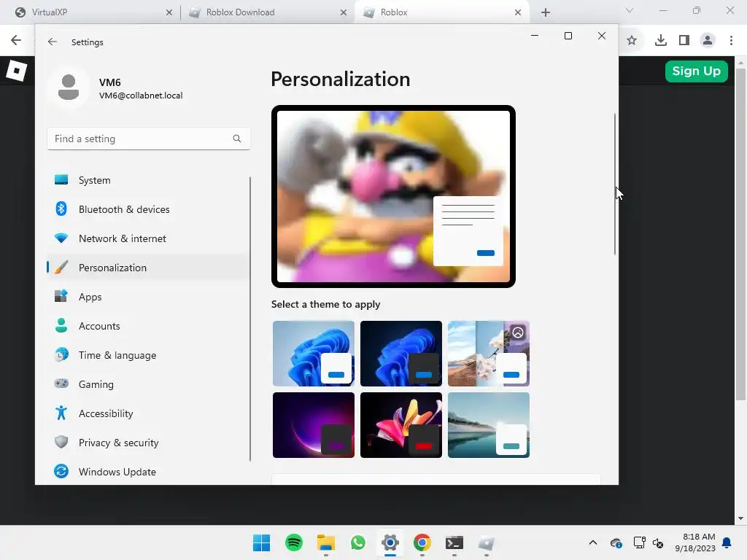
Task: Switch to the Roblox Download tab
Action: 268,12
